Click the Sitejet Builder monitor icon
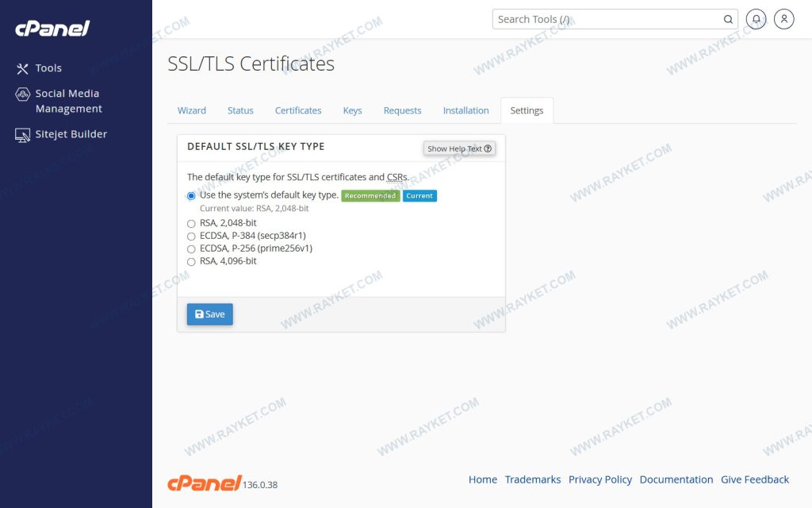812x508 pixels. 22,135
